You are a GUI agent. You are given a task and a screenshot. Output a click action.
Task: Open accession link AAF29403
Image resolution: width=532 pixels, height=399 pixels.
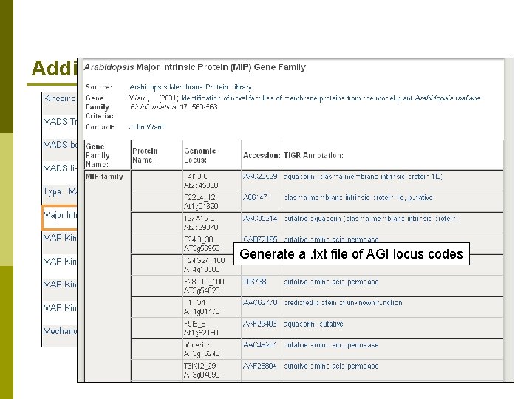260,324
